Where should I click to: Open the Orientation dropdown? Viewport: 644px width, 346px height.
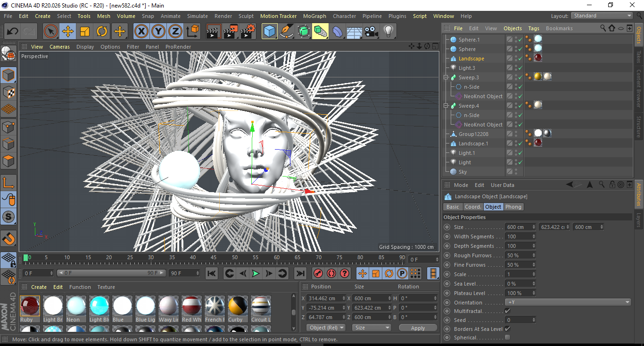[568, 303]
